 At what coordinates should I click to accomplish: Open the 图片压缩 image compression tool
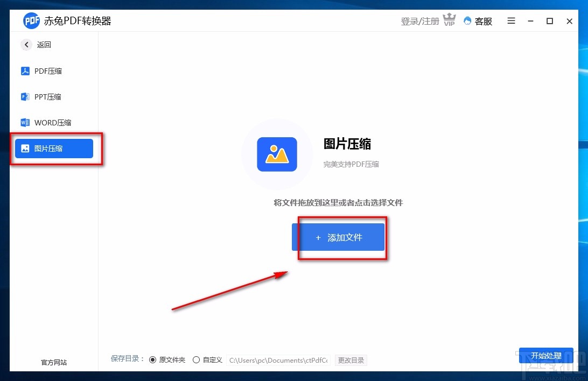point(54,149)
